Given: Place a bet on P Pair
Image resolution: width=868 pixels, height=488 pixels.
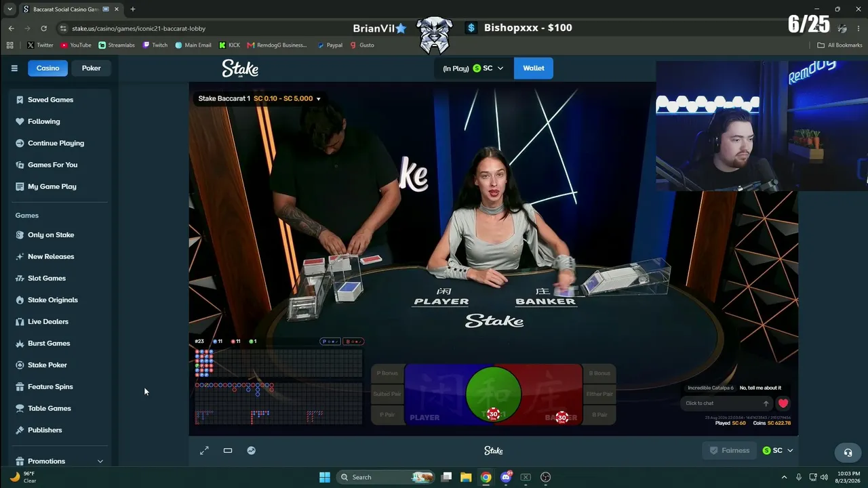Looking at the screenshot, I should (387, 415).
